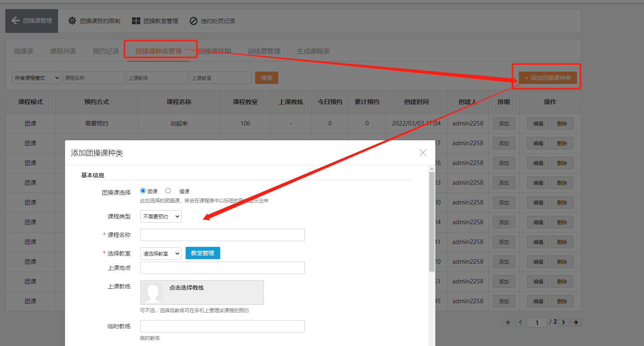
Task: Go to previous page chevron
Action: (520, 322)
